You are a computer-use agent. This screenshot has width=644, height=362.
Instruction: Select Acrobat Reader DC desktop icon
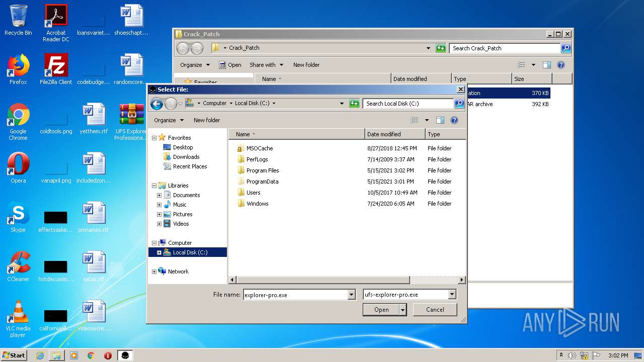(x=56, y=23)
